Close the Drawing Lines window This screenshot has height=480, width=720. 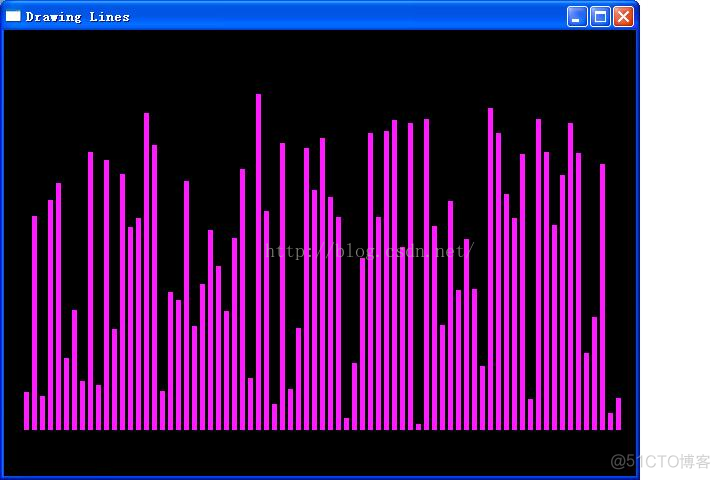click(x=623, y=16)
